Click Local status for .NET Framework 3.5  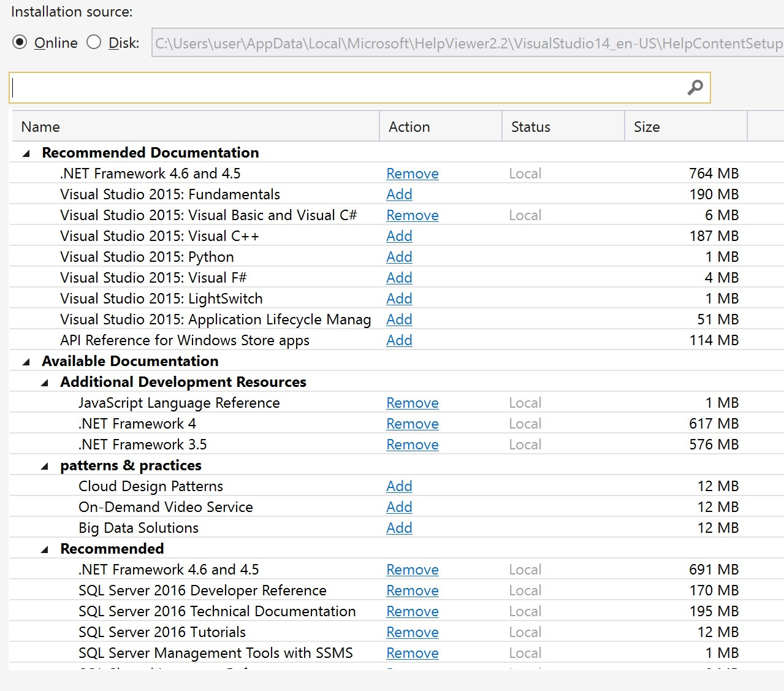click(x=525, y=445)
